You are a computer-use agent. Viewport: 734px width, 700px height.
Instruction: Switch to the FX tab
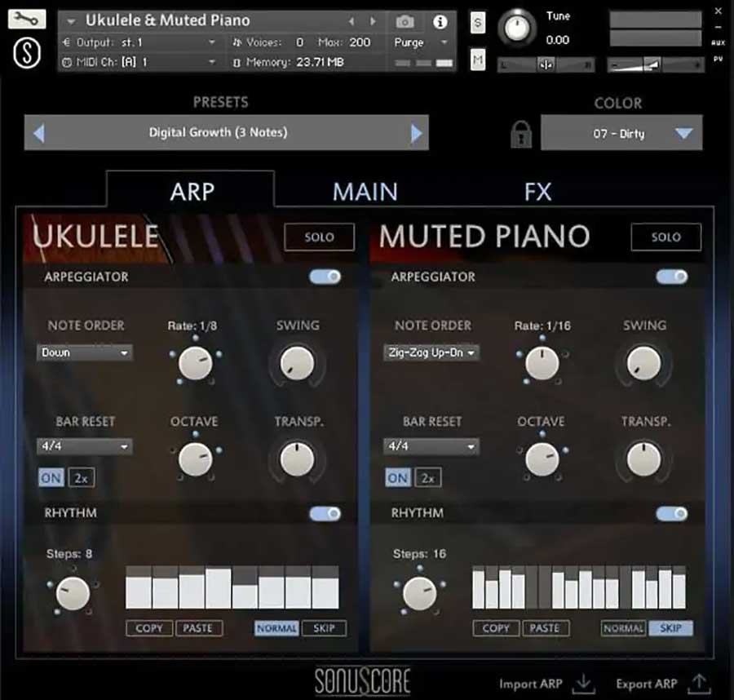click(537, 192)
